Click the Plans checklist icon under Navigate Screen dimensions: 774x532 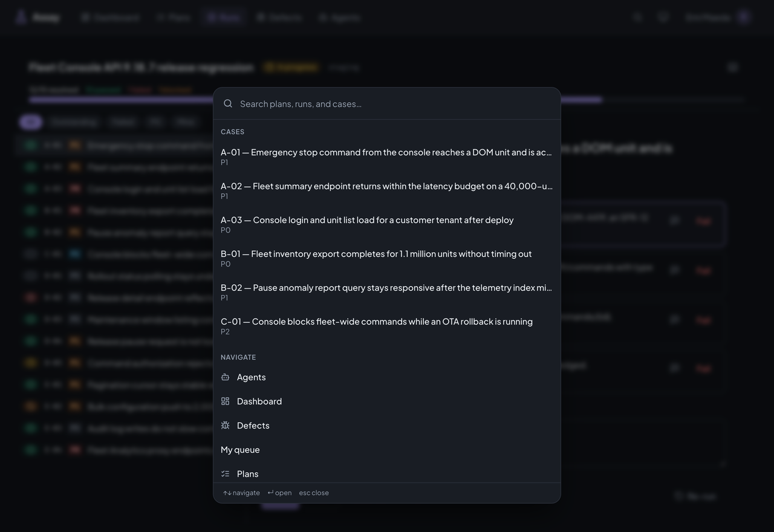[226, 474]
